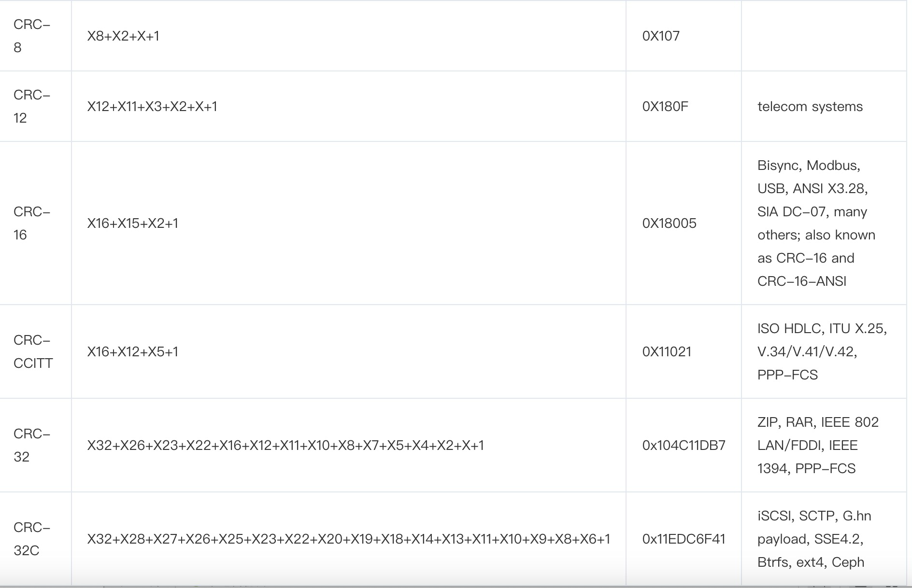Click the CRC-CCITT row label

coord(33,351)
